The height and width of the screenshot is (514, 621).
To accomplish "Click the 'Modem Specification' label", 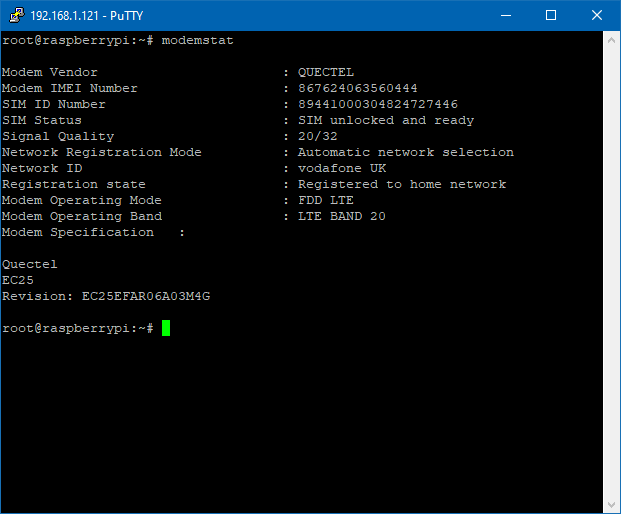I will coord(78,232).
